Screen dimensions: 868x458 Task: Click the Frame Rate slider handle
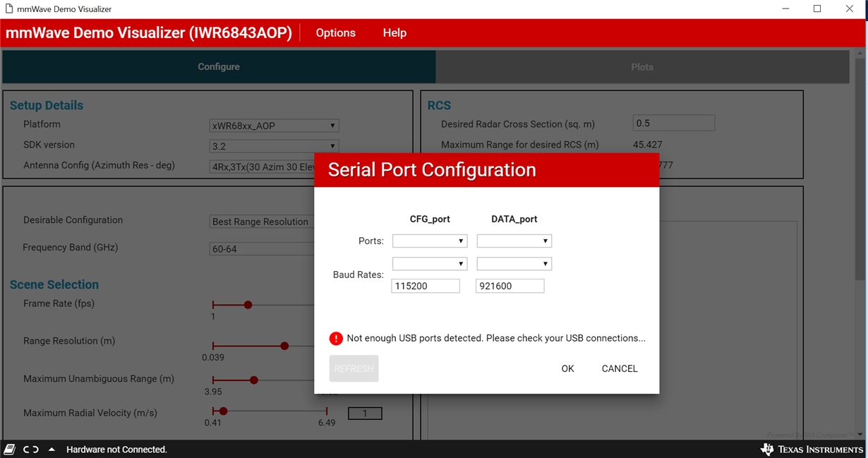[248, 305]
